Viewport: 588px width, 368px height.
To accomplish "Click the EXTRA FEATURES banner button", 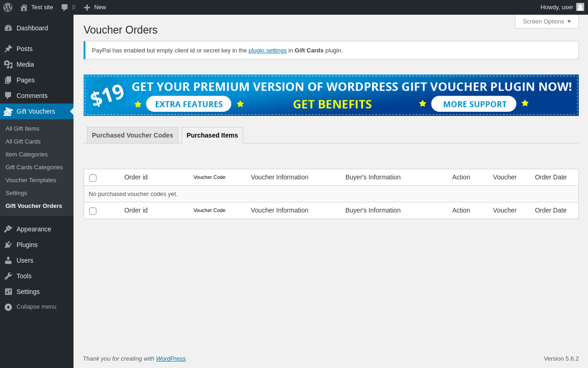I will (189, 104).
